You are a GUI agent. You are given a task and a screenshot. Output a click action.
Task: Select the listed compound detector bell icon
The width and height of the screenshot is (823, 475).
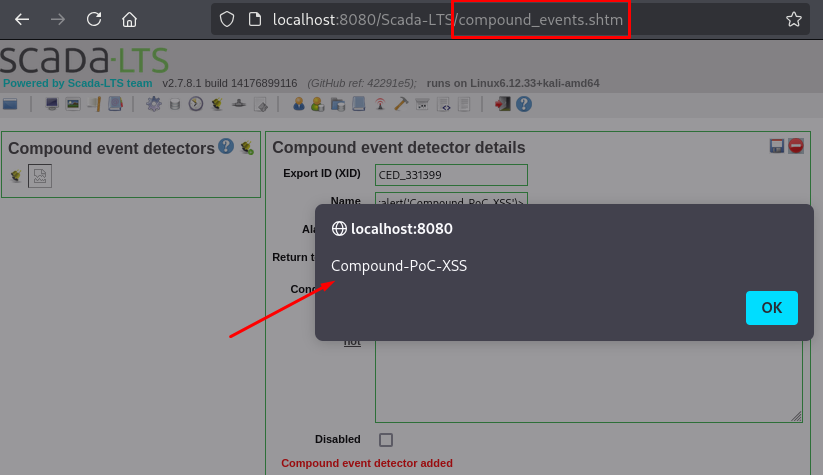coord(16,176)
